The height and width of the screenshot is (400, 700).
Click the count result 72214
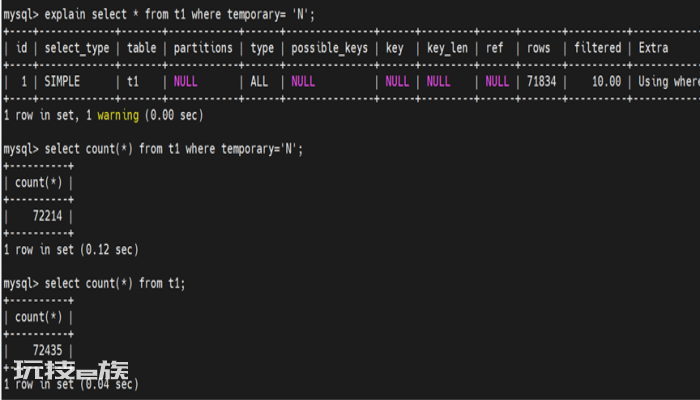(47, 216)
